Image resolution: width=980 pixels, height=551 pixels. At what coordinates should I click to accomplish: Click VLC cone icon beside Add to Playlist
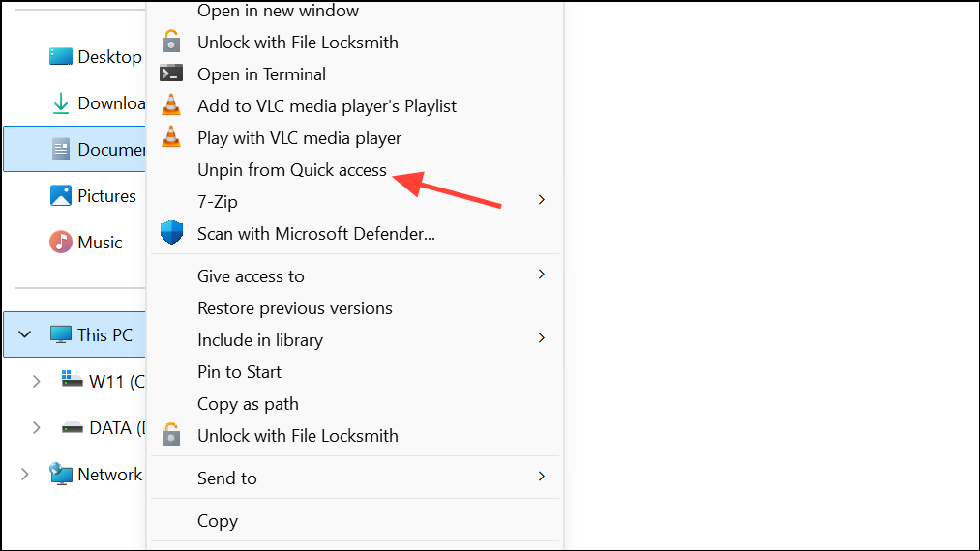coord(171,105)
